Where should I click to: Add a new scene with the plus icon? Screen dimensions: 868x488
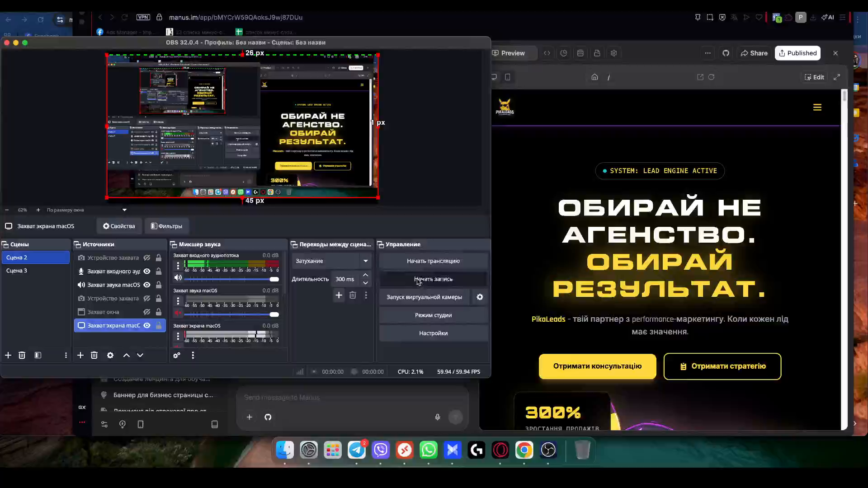pos(8,355)
